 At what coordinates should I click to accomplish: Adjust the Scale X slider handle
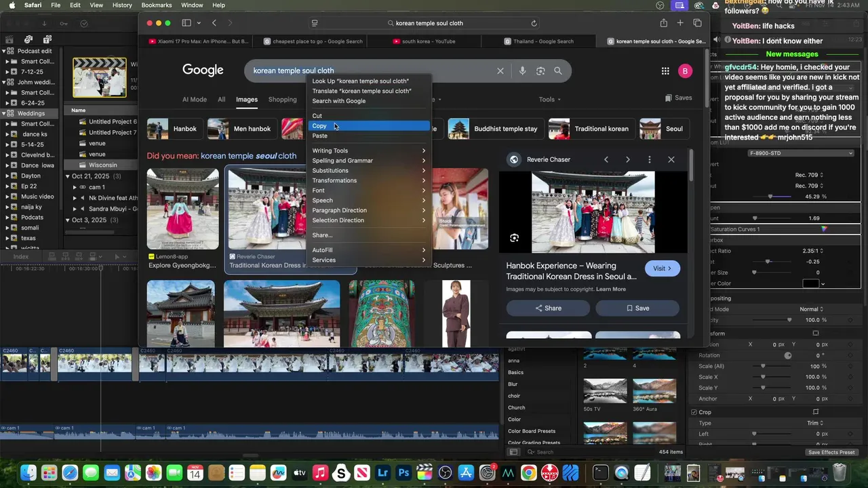point(763,377)
